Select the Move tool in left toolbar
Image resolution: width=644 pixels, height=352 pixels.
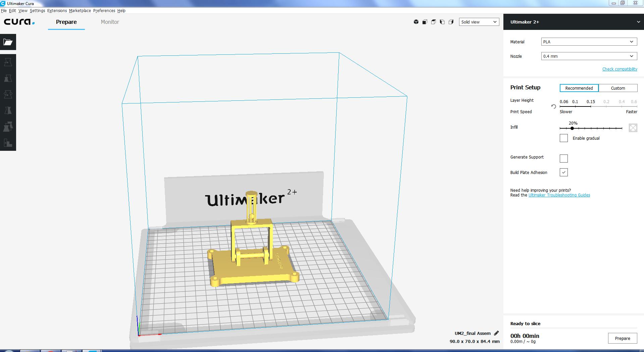[x=8, y=62]
